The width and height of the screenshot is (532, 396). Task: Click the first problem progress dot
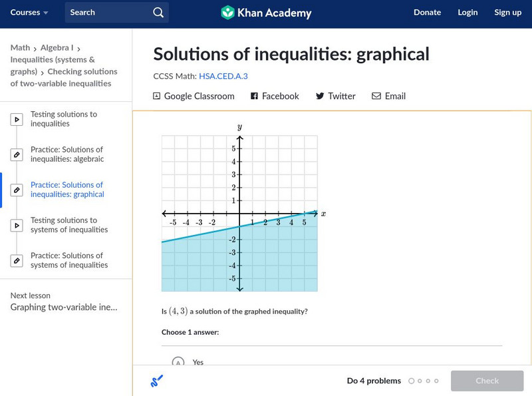point(412,381)
